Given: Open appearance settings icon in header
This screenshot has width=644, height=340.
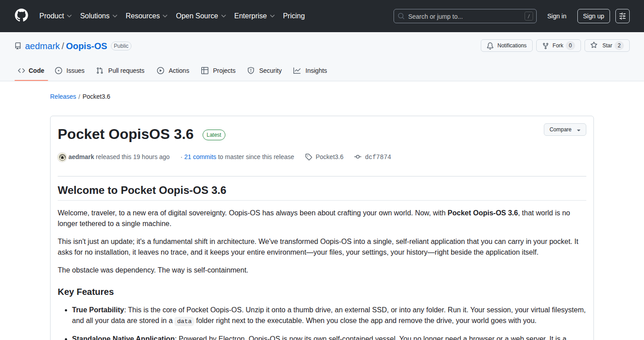Looking at the screenshot, I should 623,16.
